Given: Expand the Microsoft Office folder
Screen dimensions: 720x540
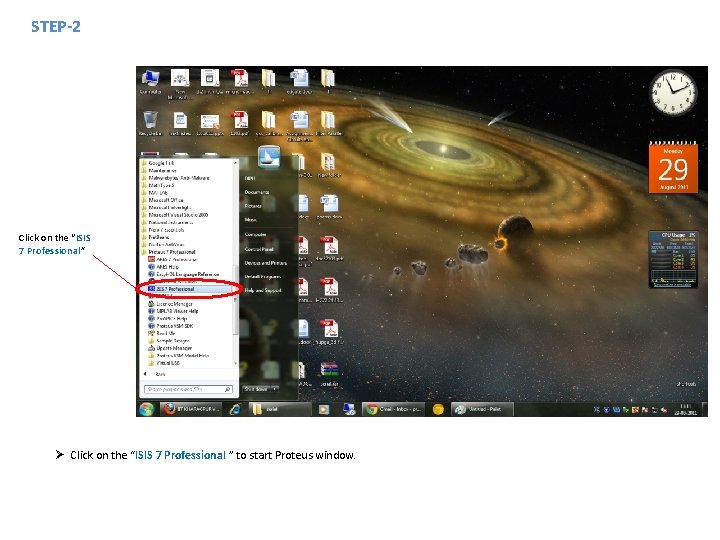Looking at the screenshot, I should point(162,200).
